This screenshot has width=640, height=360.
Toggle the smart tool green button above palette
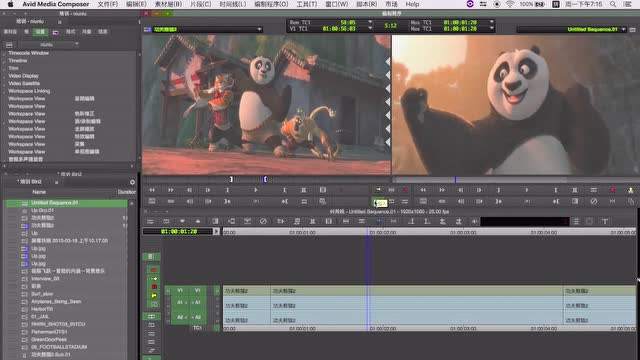click(x=151, y=257)
